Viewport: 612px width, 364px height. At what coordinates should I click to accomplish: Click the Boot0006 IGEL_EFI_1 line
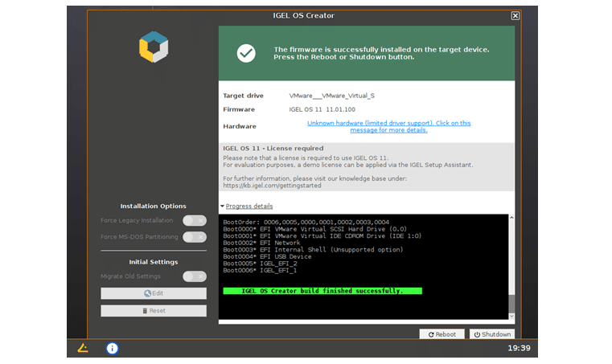click(260, 270)
